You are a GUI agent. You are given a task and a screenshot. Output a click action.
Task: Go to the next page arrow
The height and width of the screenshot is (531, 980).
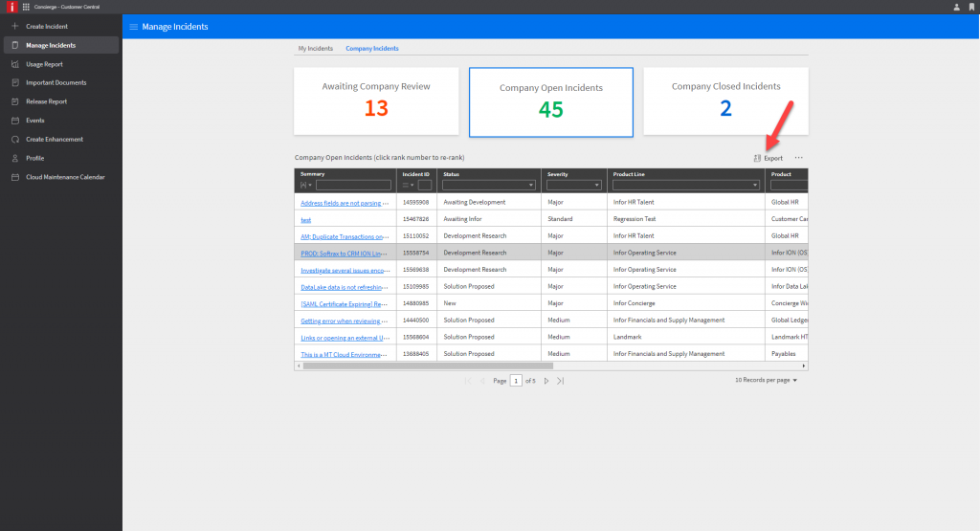[546, 381]
